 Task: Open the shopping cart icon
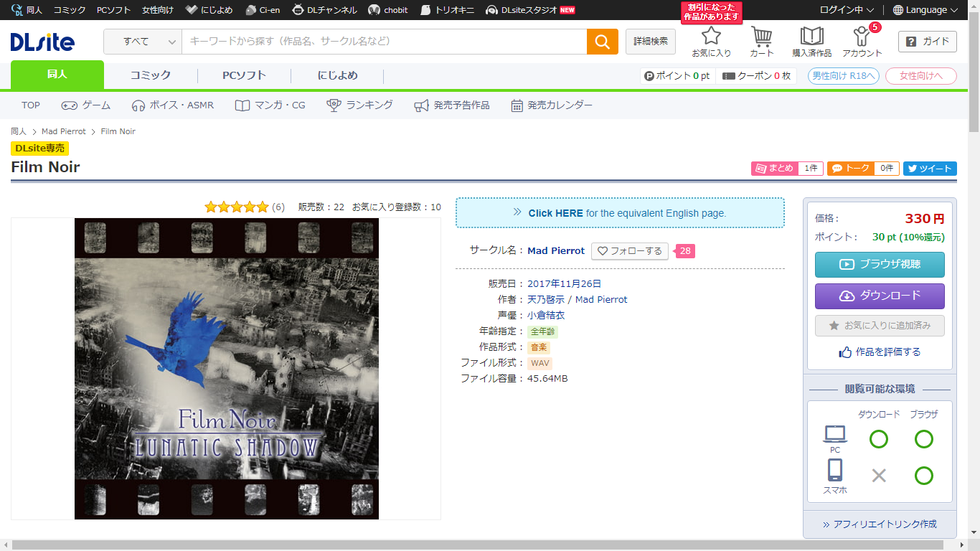pyautogui.click(x=762, y=36)
